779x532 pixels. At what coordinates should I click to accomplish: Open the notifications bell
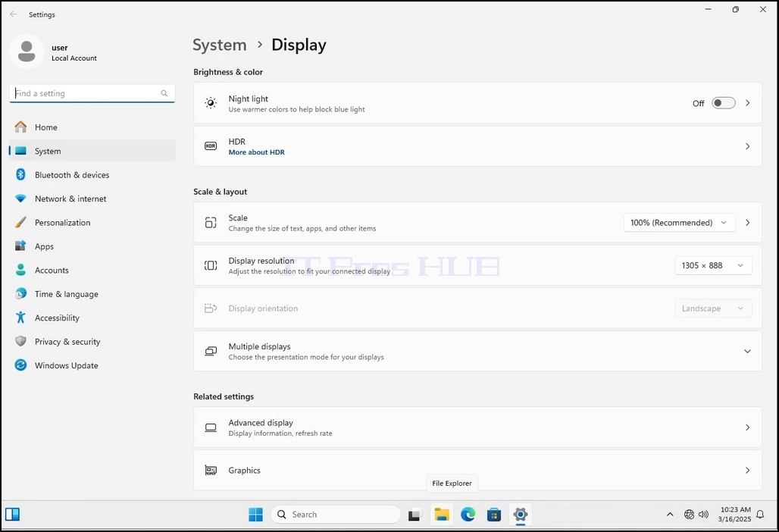(760, 515)
